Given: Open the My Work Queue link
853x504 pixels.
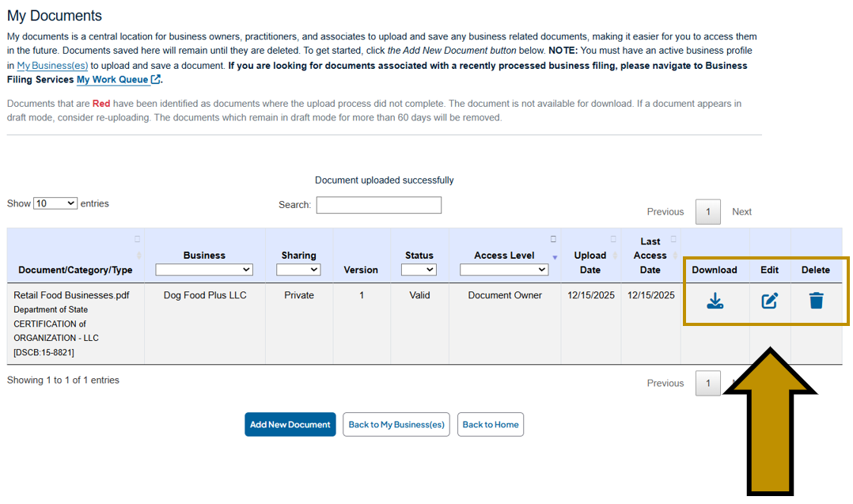Looking at the screenshot, I should pos(113,79).
